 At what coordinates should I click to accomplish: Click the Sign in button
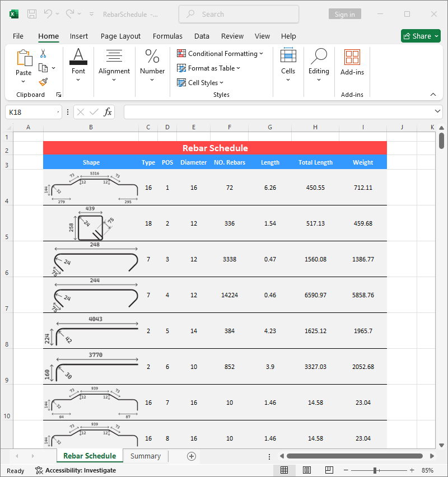tap(345, 14)
